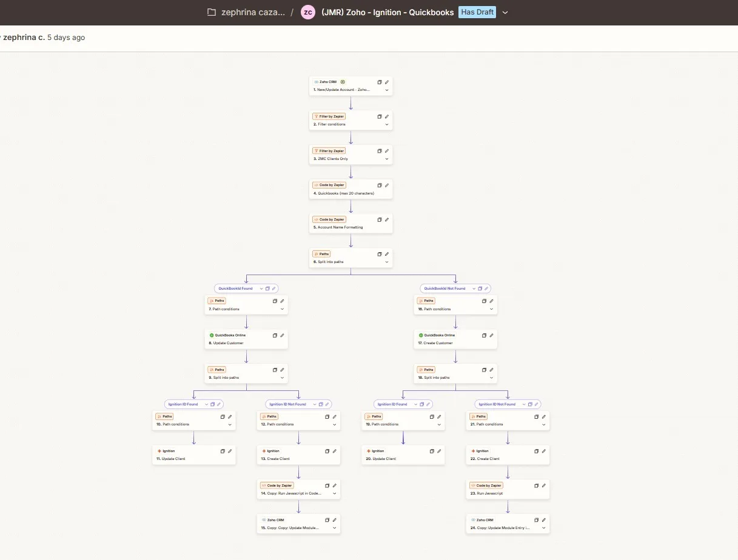Click pencil icon on step 16 Path conditions
This screenshot has width=738, height=560.
pos(491,301)
